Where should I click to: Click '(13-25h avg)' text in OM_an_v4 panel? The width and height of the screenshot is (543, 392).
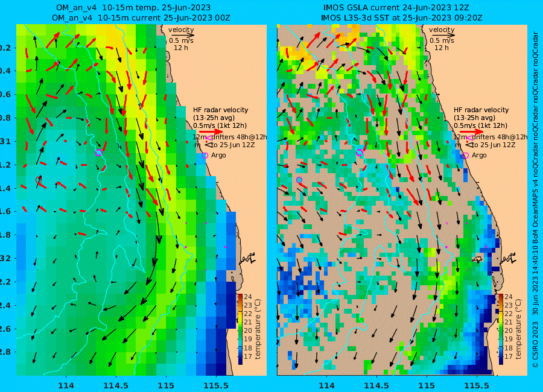214,118
